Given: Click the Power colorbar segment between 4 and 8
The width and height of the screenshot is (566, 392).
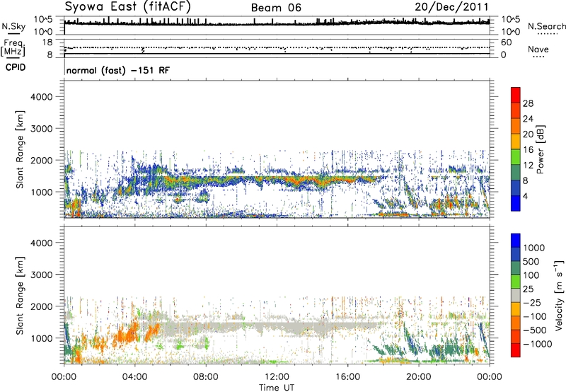Looking at the screenshot, I should [516, 188].
